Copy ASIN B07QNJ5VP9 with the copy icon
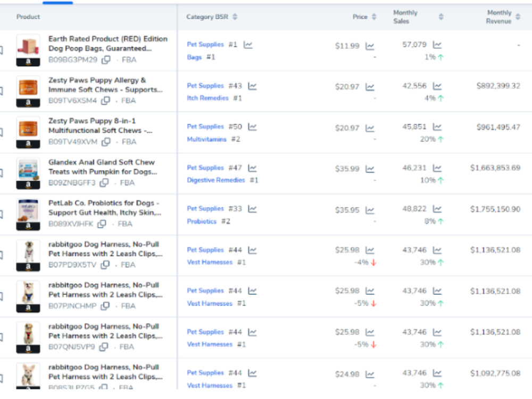Screen dimensions: 532x399 [x=104, y=347]
